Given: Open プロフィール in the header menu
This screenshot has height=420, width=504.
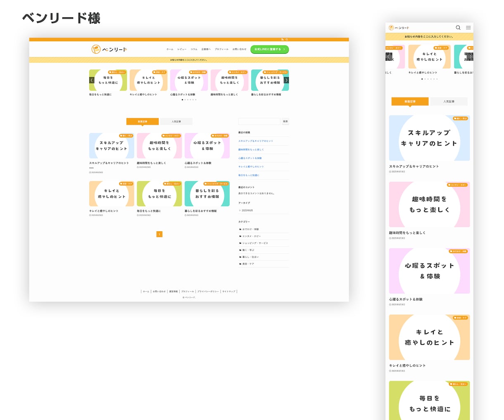Looking at the screenshot, I should [x=221, y=49].
